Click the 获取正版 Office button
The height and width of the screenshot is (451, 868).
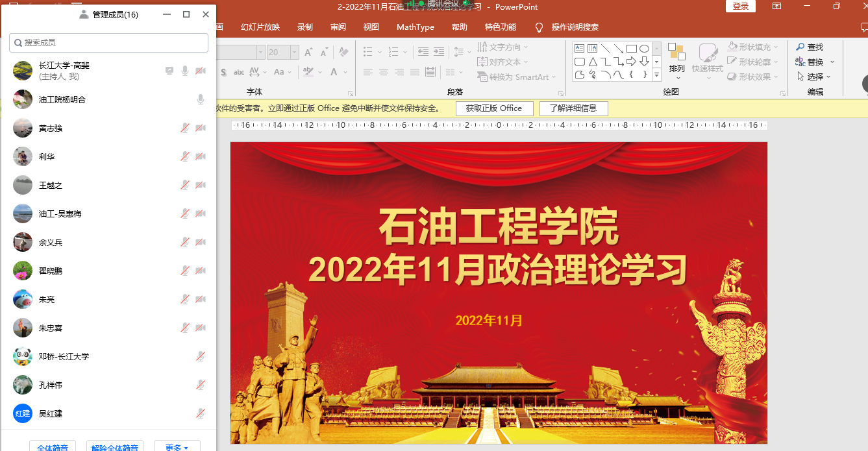click(x=493, y=108)
